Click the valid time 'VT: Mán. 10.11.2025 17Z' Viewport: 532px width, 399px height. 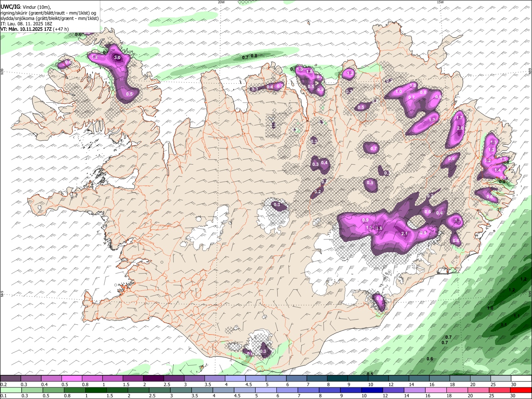point(26,29)
